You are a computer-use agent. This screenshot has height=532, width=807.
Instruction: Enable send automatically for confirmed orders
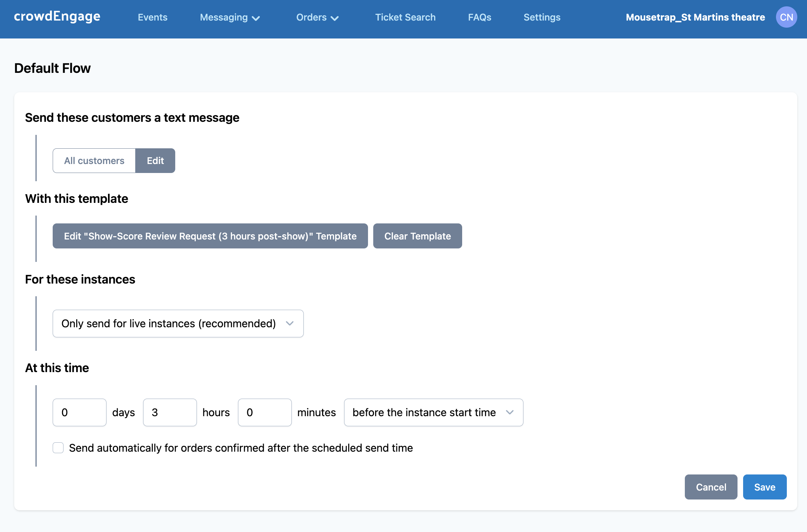point(58,448)
